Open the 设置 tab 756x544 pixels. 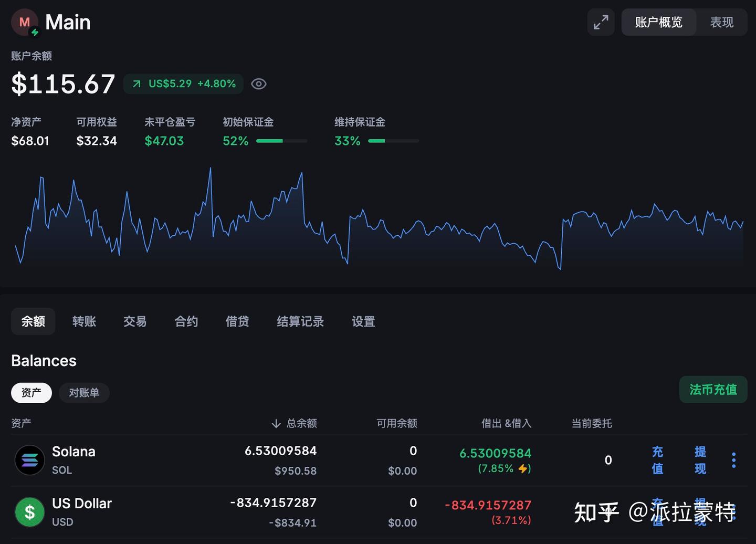(363, 321)
